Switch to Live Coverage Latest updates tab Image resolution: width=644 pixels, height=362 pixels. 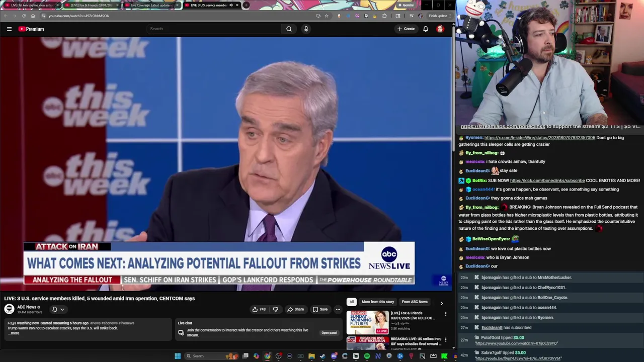(x=151, y=5)
